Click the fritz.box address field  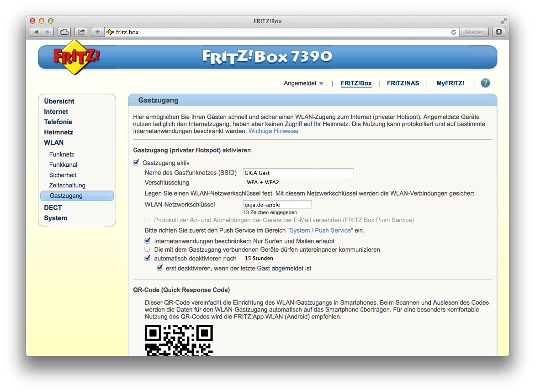point(282,32)
